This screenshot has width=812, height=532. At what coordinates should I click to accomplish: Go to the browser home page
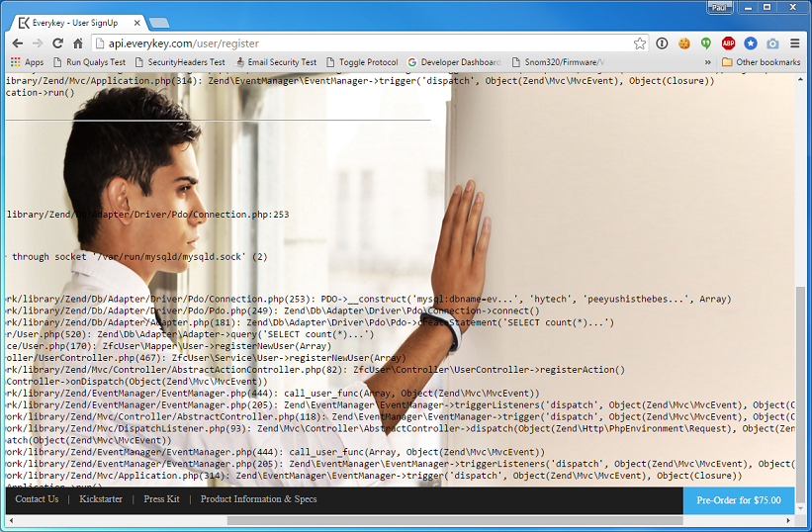77,44
